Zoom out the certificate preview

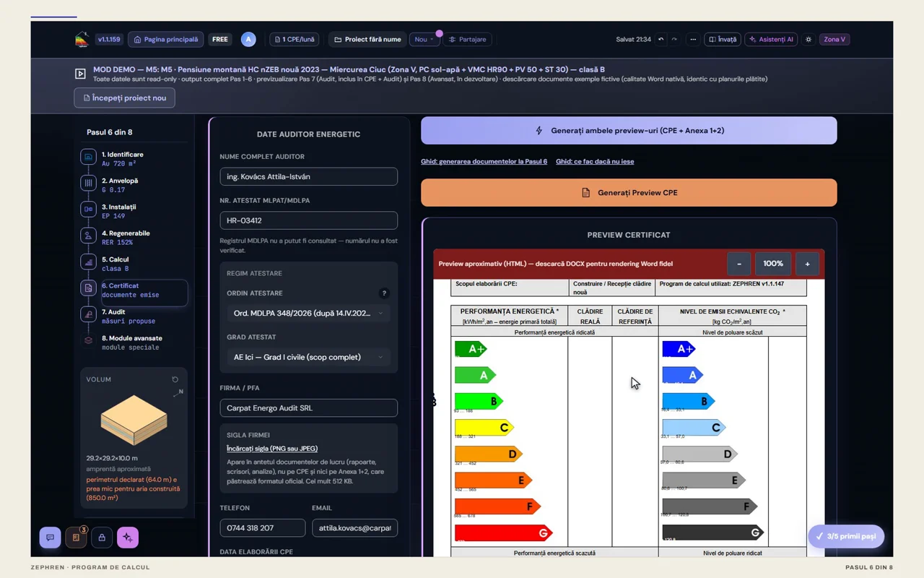click(x=739, y=264)
